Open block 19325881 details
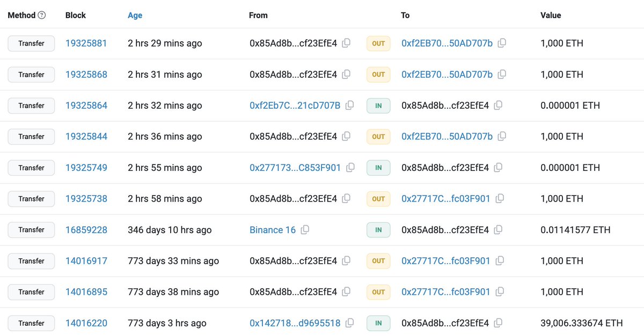Image resolution: width=644 pixels, height=336 pixels. tap(86, 43)
